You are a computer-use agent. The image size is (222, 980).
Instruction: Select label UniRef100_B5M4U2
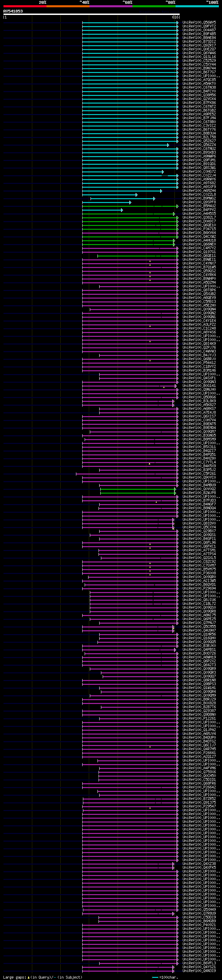199,206
